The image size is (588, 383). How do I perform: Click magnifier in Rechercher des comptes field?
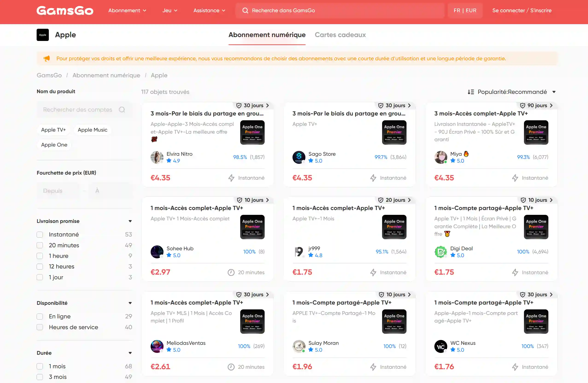click(x=122, y=109)
